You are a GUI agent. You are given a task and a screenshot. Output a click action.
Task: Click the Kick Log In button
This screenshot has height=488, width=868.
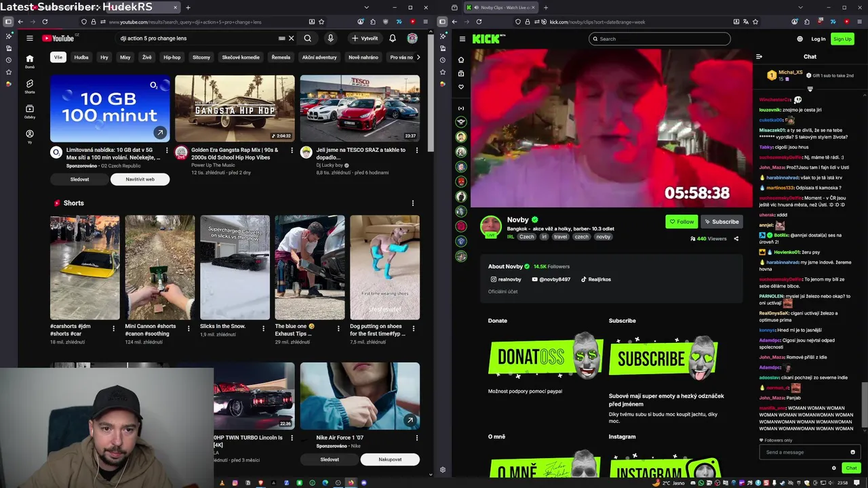(x=818, y=39)
